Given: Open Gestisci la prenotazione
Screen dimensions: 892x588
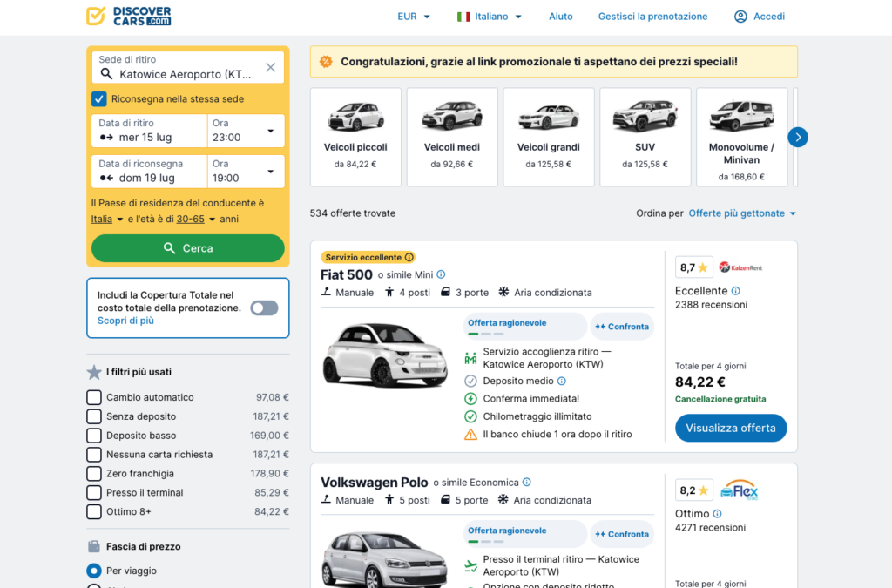Looking at the screenshot, I should pyautogui.click(x=652, y=17).
